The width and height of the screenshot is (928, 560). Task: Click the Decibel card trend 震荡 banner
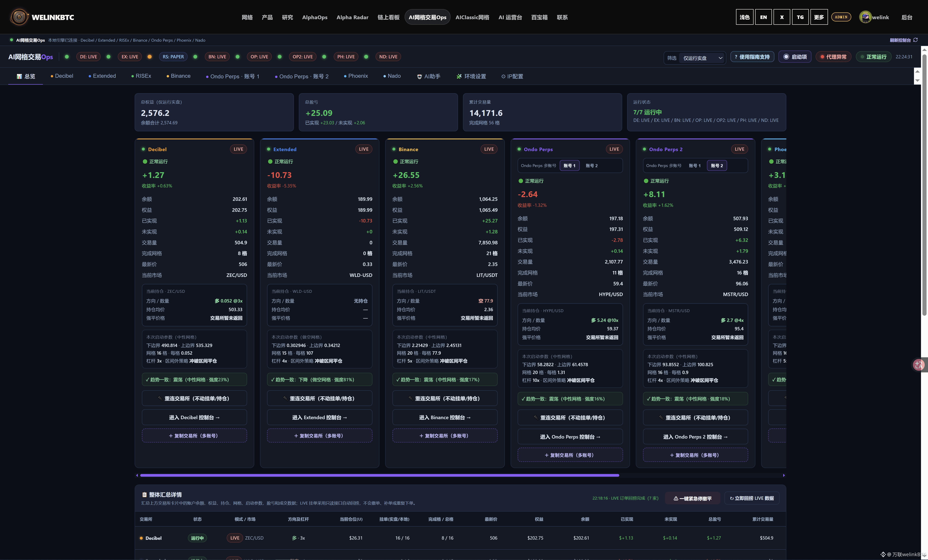point(194,380)
